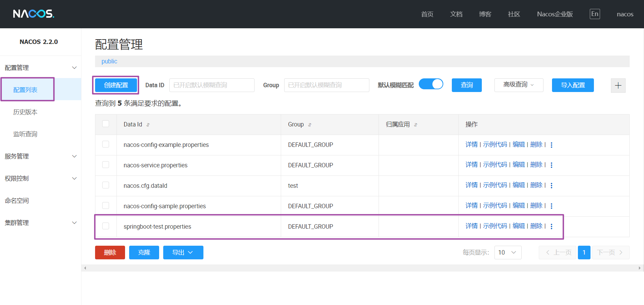Sort table by 归属应用 column
This screenshot has width=644, height=305.
416,125
